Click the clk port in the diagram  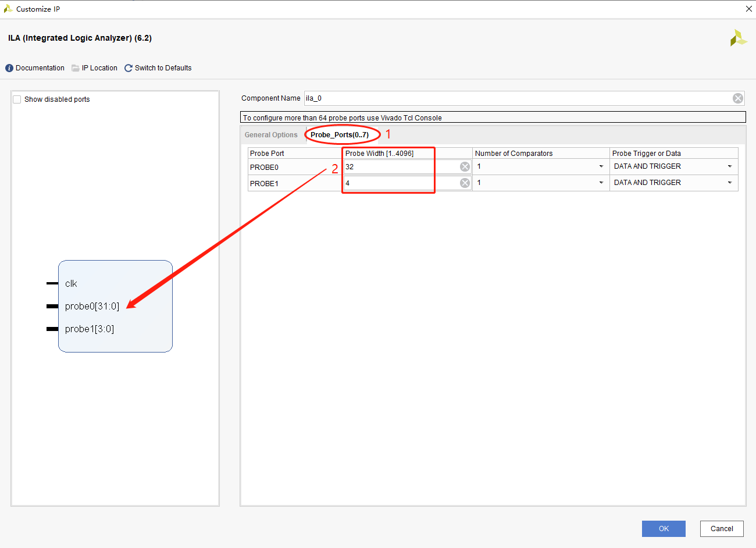[x=71, y=284]
